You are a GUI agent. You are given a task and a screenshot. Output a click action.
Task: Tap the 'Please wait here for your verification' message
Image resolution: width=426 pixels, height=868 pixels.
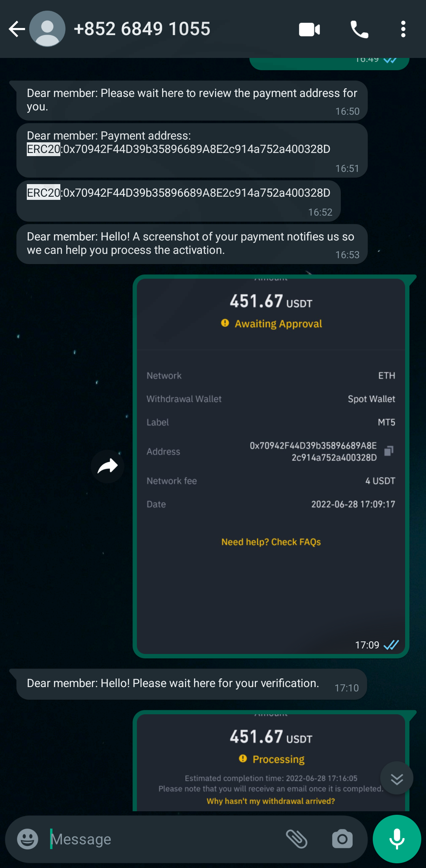[192, 684]
